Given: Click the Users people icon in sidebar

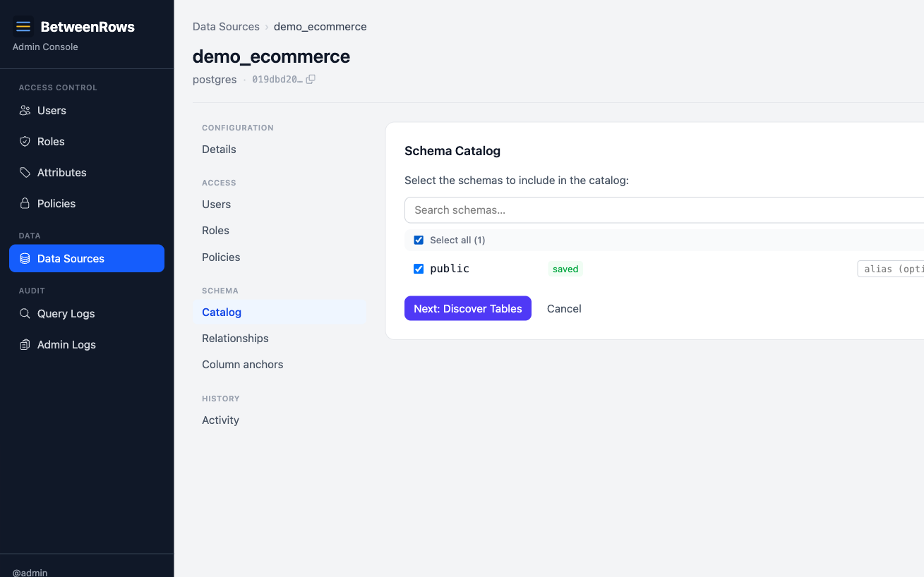Looking at the screenshot, I should (x=25, y=111).
